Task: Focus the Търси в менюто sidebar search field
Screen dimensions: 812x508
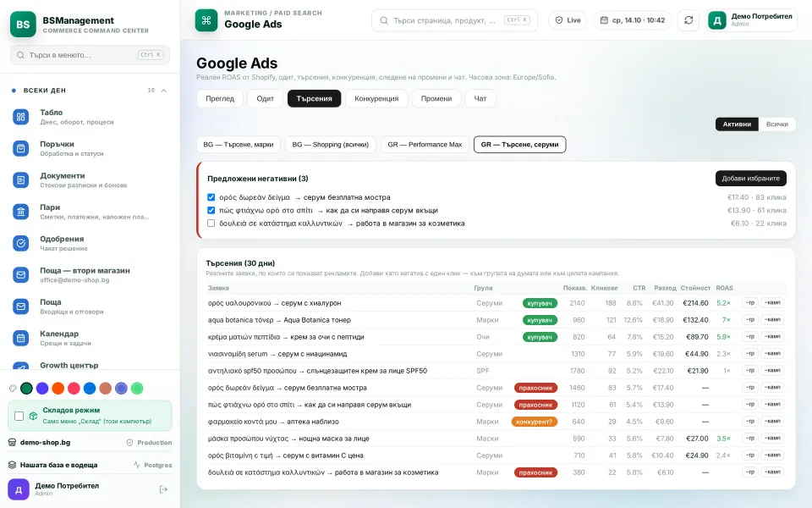Action: (x=91, y=55)
